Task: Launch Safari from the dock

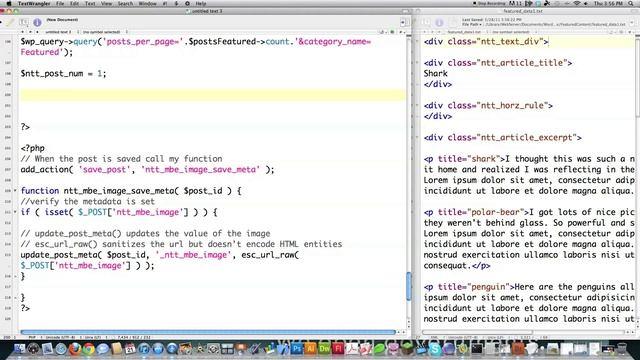Action: 61,349
